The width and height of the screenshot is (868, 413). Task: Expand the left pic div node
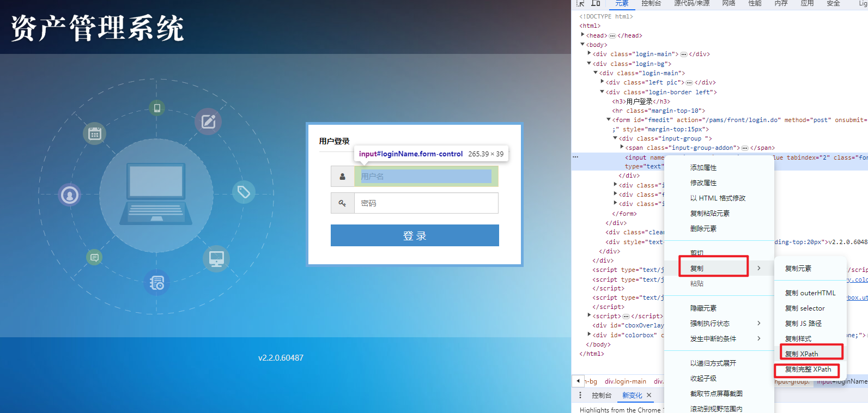tap(602, 82)
